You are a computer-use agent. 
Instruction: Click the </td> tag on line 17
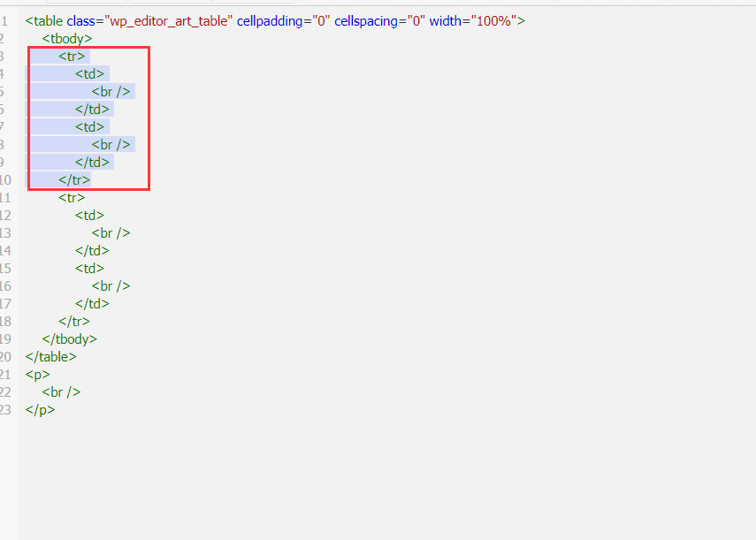[x=92, y=303]
